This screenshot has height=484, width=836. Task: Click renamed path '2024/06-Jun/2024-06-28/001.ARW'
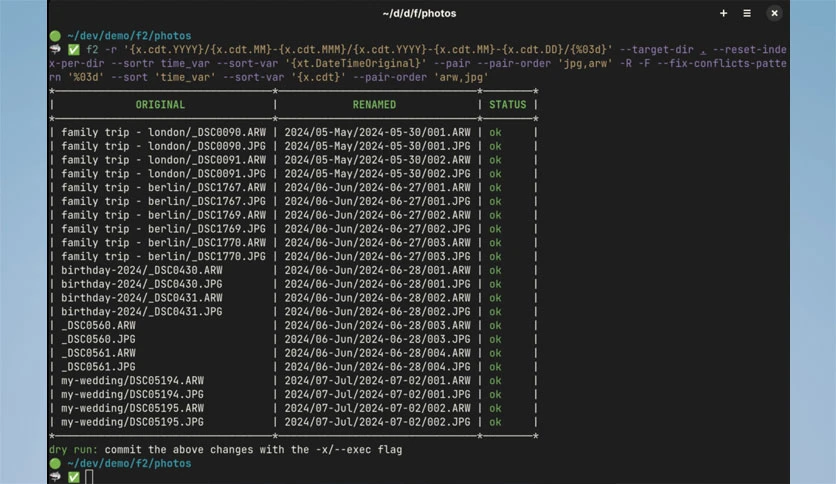point(377,270)
